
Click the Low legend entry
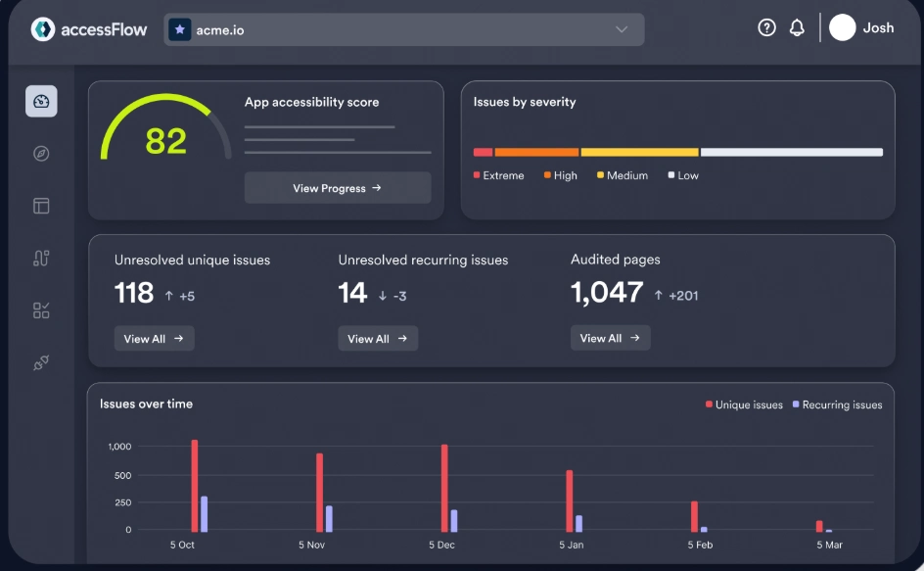[x=683, y=175]
